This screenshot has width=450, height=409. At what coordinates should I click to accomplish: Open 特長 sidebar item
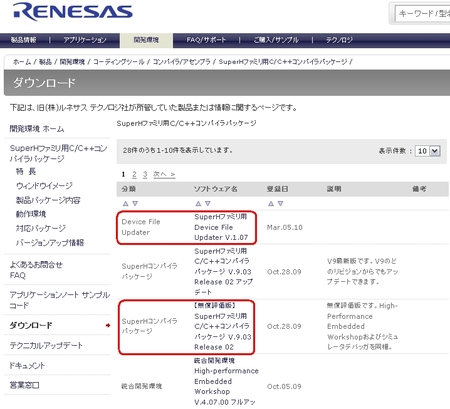[x=26, y=171]
